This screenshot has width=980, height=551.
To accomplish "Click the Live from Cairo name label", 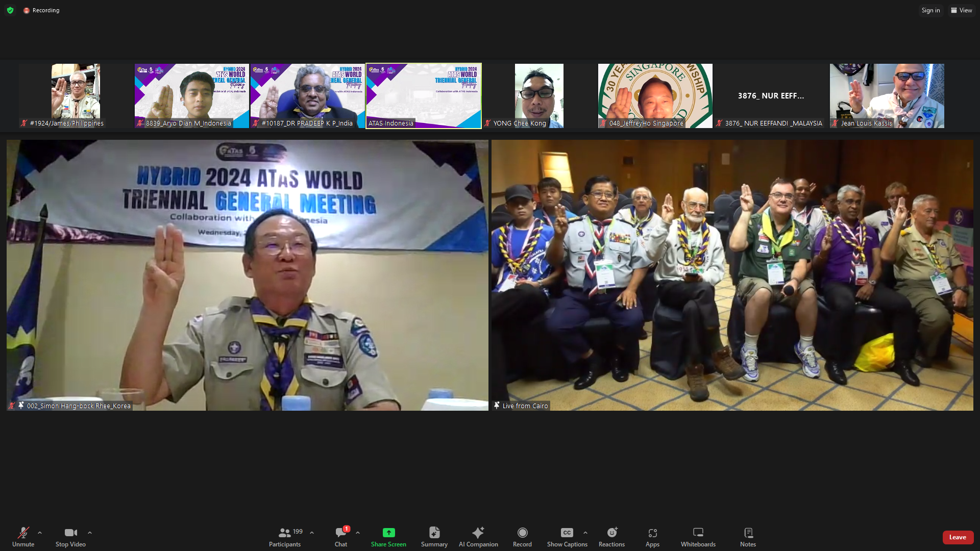I will pyautogui.click(x=525, y=406).
